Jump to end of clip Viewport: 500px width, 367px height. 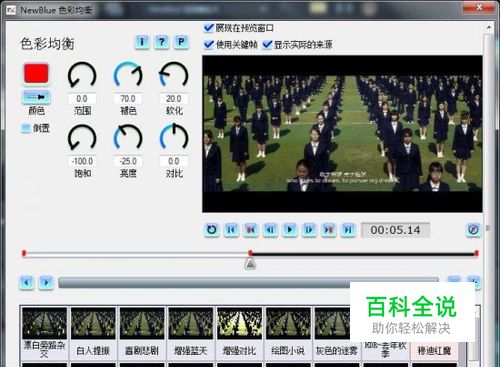point(348,230)
